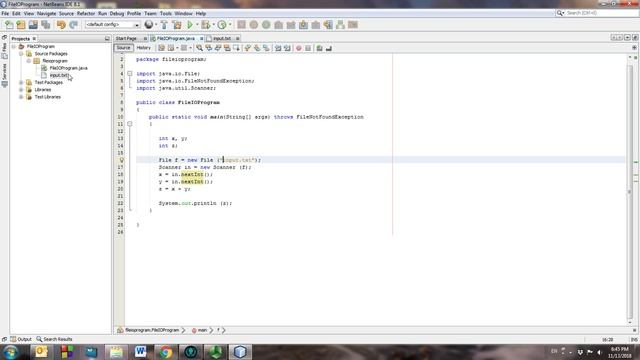Viewport: 640px width, 360px height.
Task: Open the Run Project dropdown arrow
Action: (197, 25)
